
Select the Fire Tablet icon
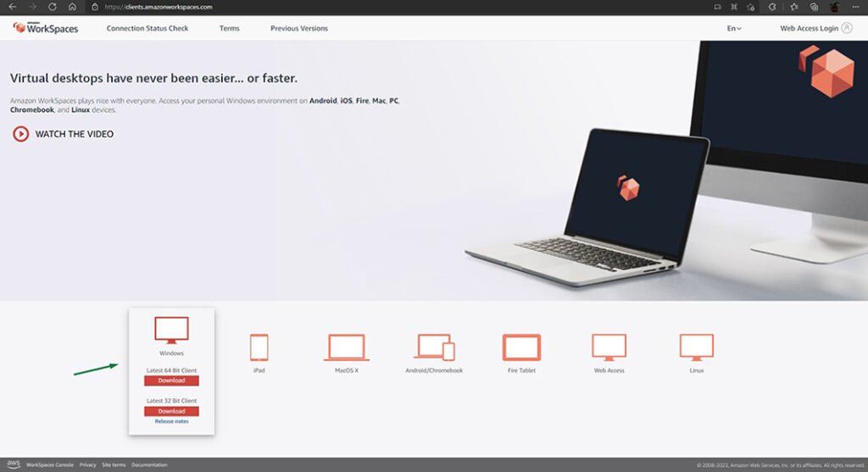(521, 347)
